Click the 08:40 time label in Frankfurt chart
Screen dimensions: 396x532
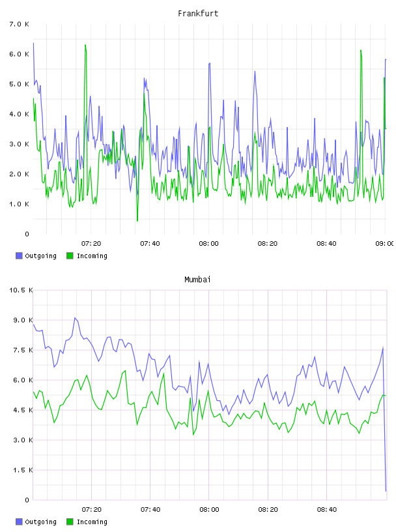(x=326, y=244)
